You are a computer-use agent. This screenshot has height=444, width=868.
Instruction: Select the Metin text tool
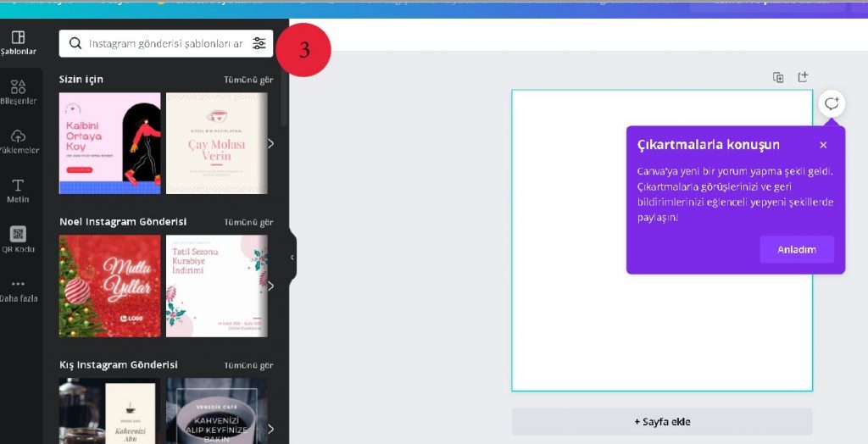click(19, 191)
